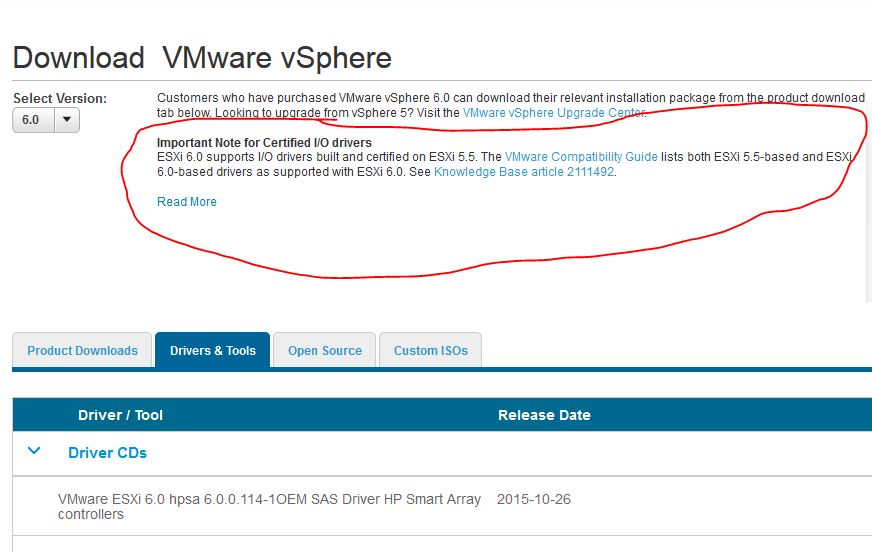The image size is (872, 552).
Task: Open Knowledge Base article 2111492 link
Action: [524, 172]
